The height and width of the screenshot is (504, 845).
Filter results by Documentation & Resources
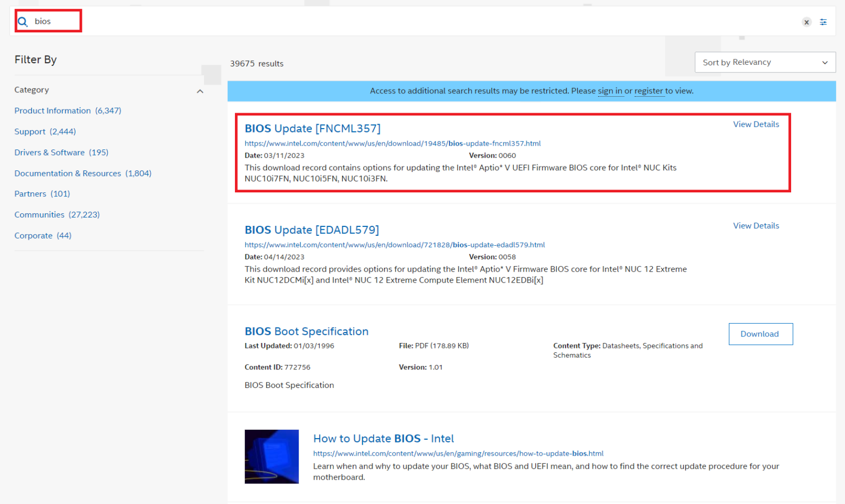tap(68, 173)
